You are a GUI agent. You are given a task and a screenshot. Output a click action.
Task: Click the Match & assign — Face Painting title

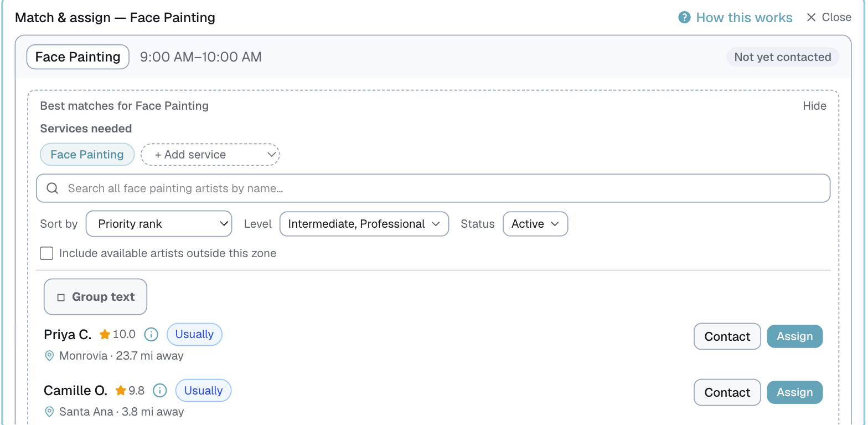point(115,18)
